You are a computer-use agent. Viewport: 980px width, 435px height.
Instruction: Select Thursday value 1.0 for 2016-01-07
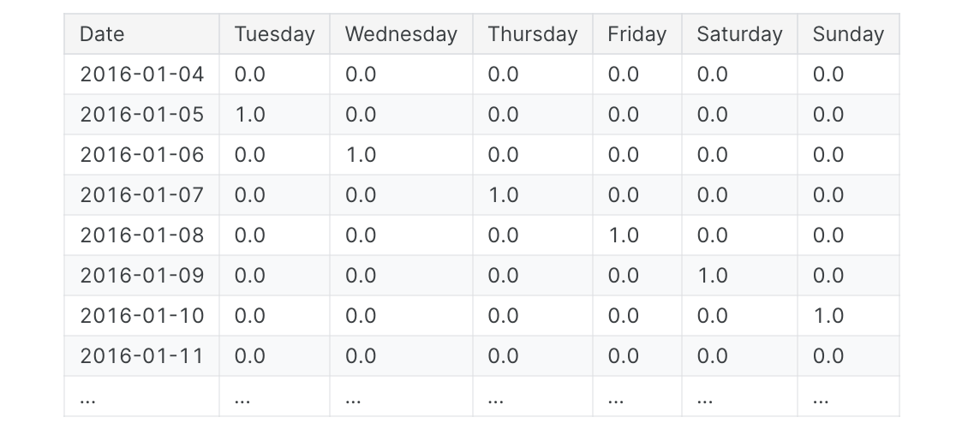pyautogui.click(x=503, y=195)
